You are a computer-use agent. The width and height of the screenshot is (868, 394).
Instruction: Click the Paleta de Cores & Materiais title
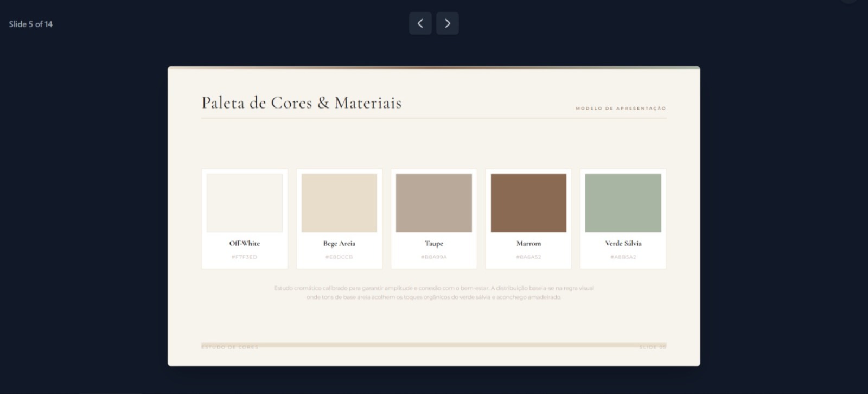(302, 103)
